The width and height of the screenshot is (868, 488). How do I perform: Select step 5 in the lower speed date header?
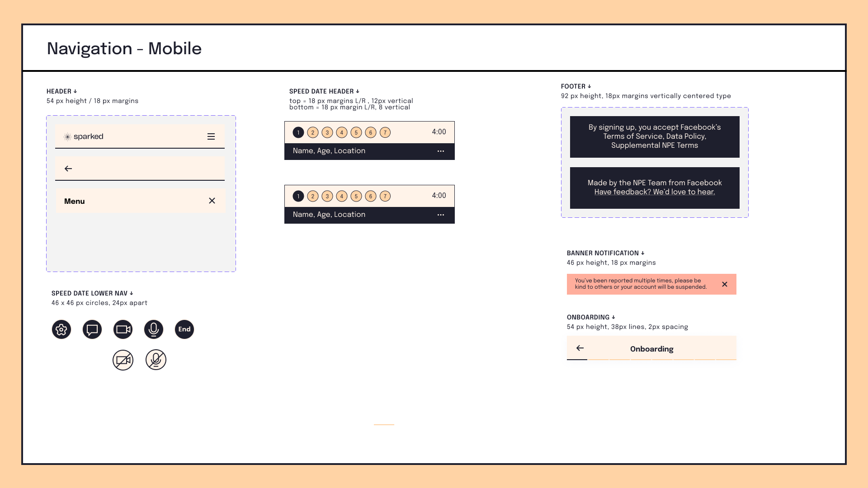click(356, 196)
